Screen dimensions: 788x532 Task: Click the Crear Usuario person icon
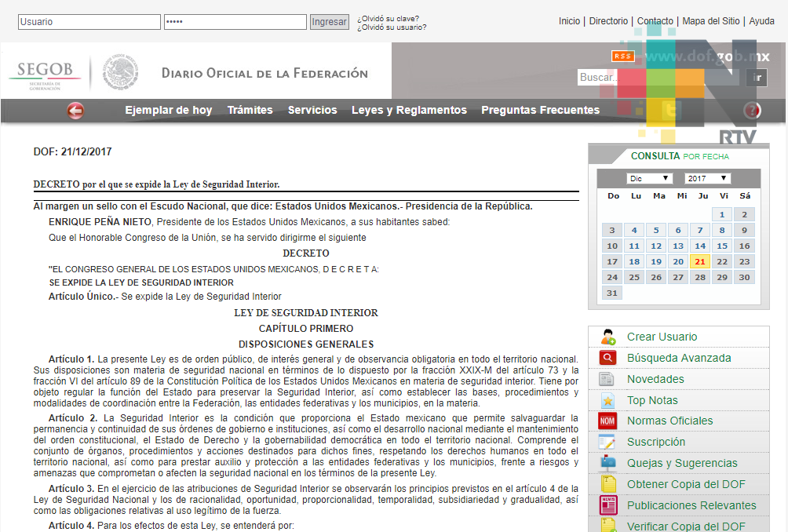pos(608,337)
